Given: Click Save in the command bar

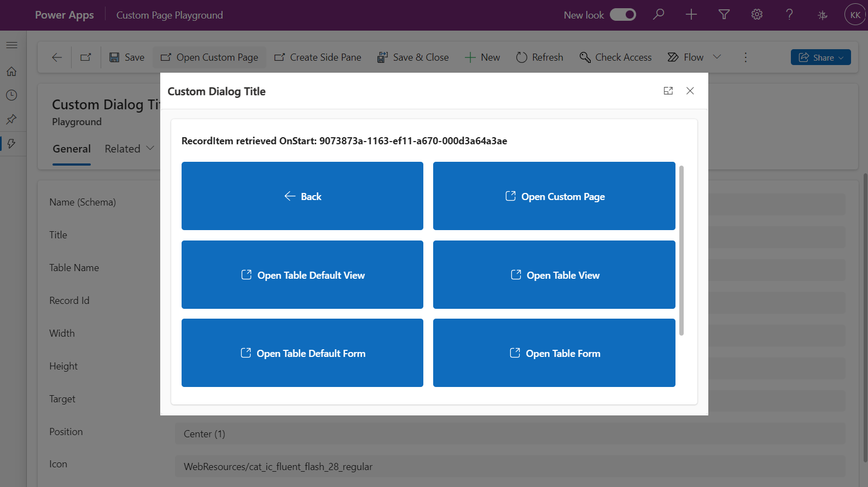Looking at the screenshot, I should coord(127,57).
